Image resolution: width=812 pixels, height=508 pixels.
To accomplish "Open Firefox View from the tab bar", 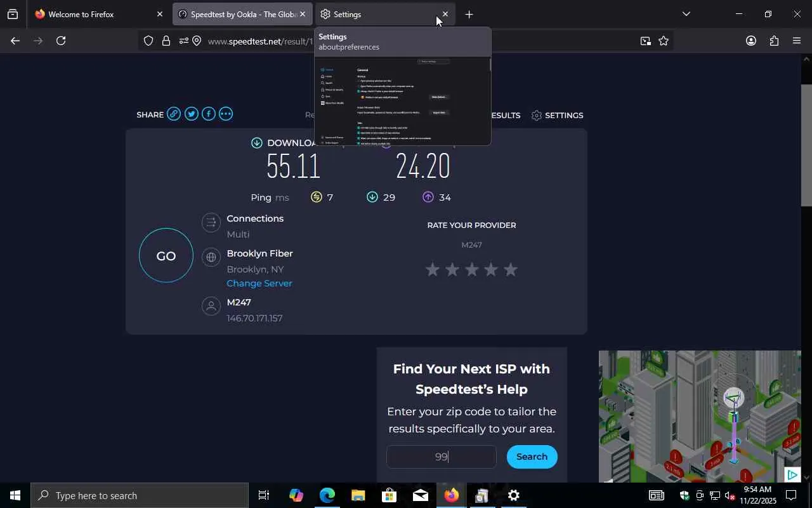I will click(13, 14).
